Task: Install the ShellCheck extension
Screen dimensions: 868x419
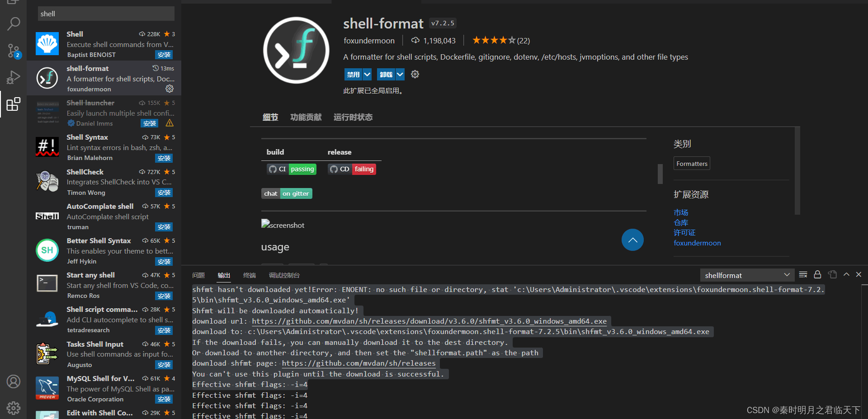Action: (164, 193)
